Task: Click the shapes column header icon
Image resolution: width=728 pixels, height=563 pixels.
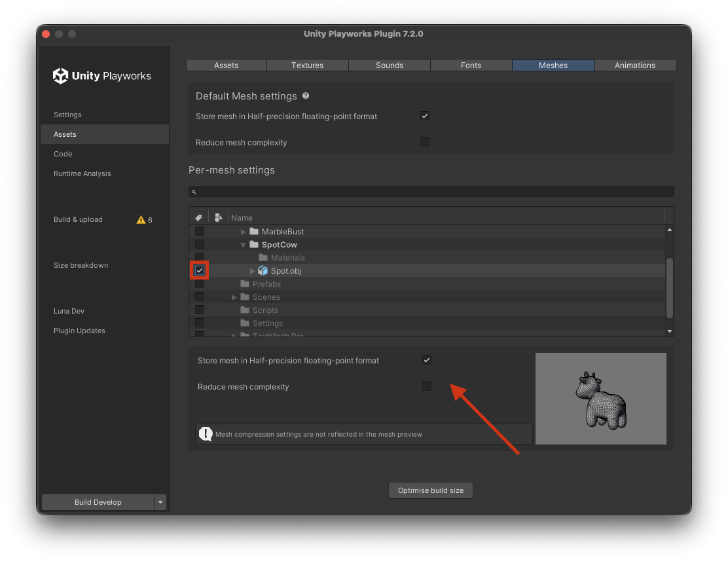Action: (x=218, y=217)
